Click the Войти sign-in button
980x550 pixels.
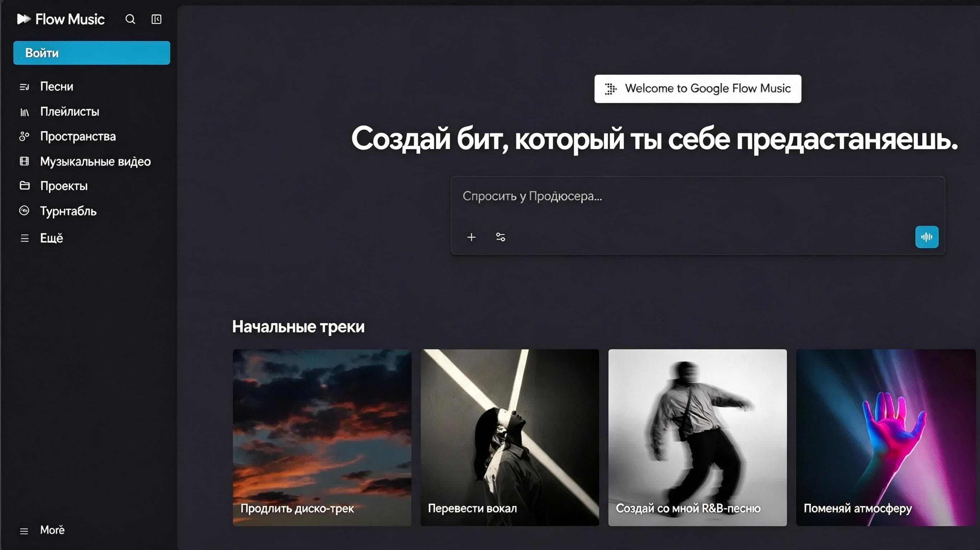tap(92, 53)
